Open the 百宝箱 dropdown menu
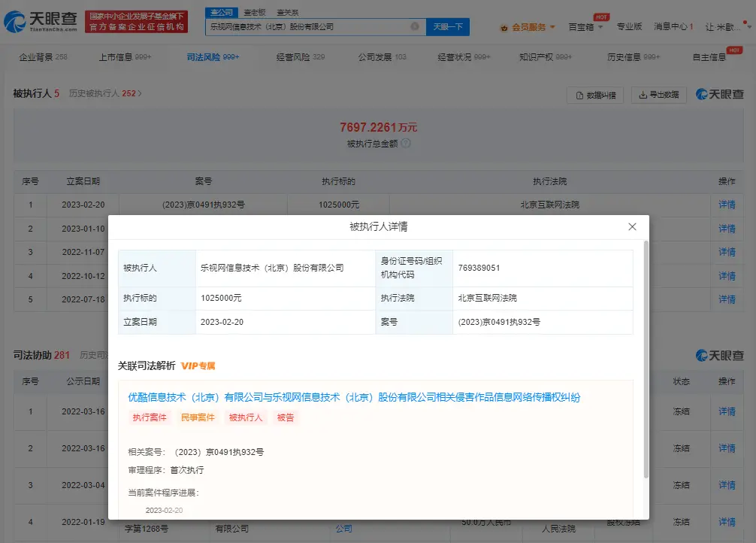The height and width of the screenshot is (543, 756). tap(585, 27)
